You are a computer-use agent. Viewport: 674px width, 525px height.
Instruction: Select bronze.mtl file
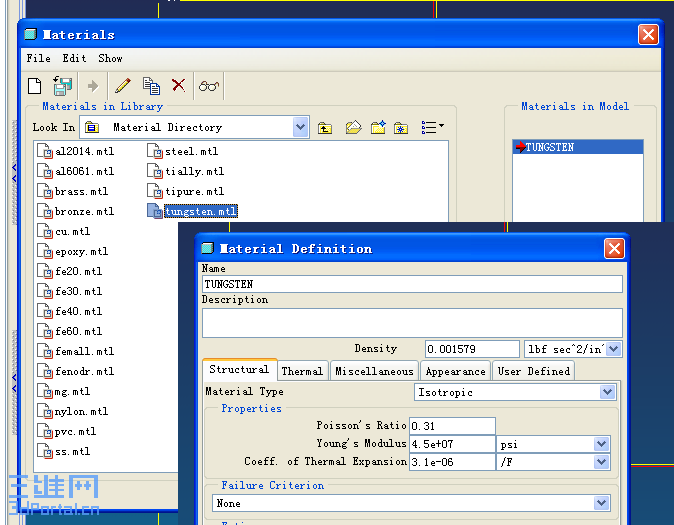[x=76, y=211]
